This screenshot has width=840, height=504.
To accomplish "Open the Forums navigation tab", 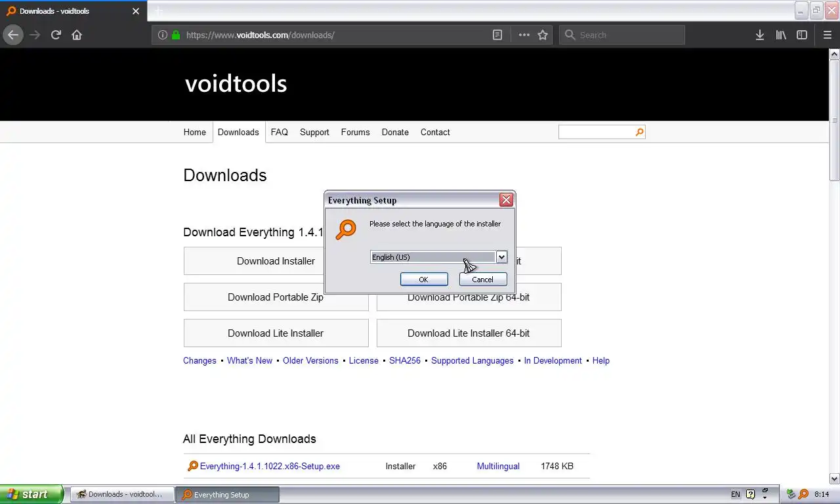I will click(355, 132).
